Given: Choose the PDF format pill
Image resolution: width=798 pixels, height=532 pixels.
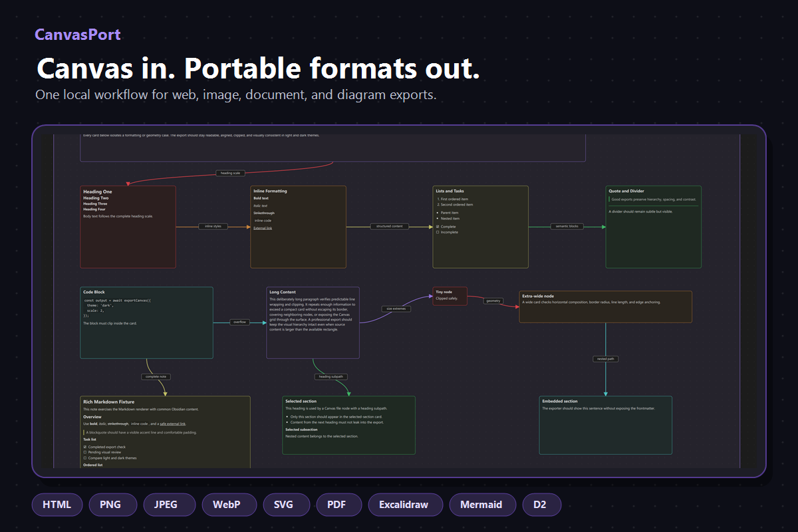Looking at the screenshot, I should tap(339, 504).
